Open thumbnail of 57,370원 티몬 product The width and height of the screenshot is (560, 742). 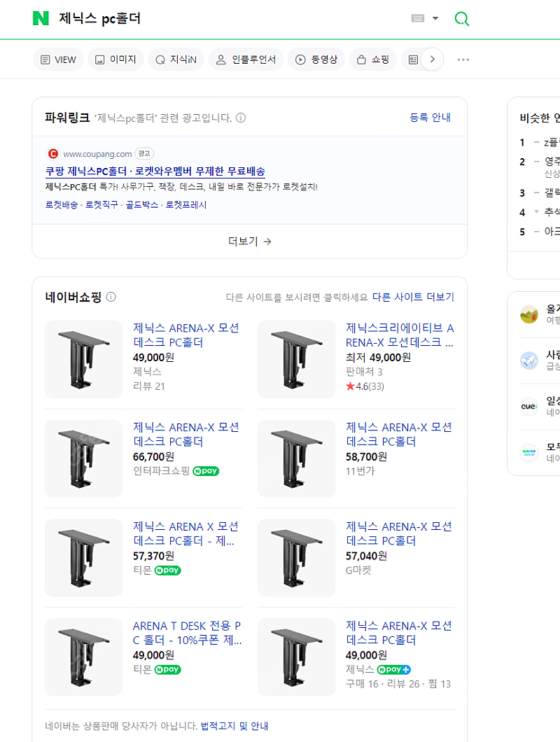click(x=84, y=558)
